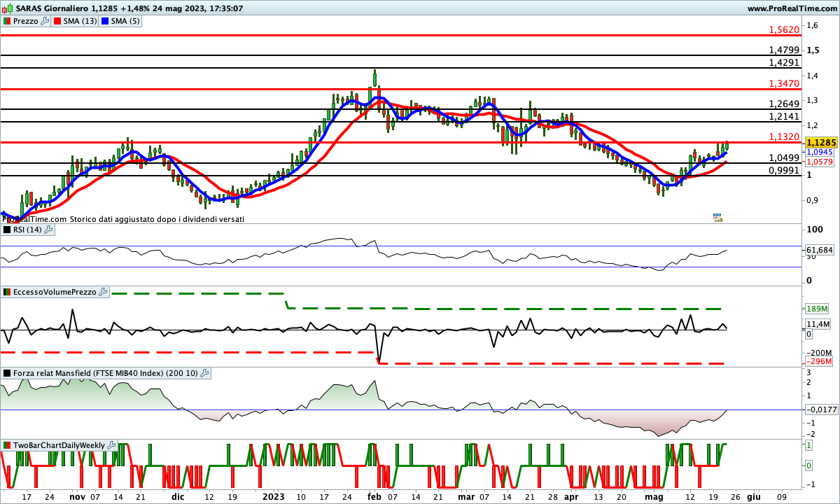The height and width of the screenshot is (504, 840).
Task: Select the RSI (14) indicator label
Action: tap(28, 229)
